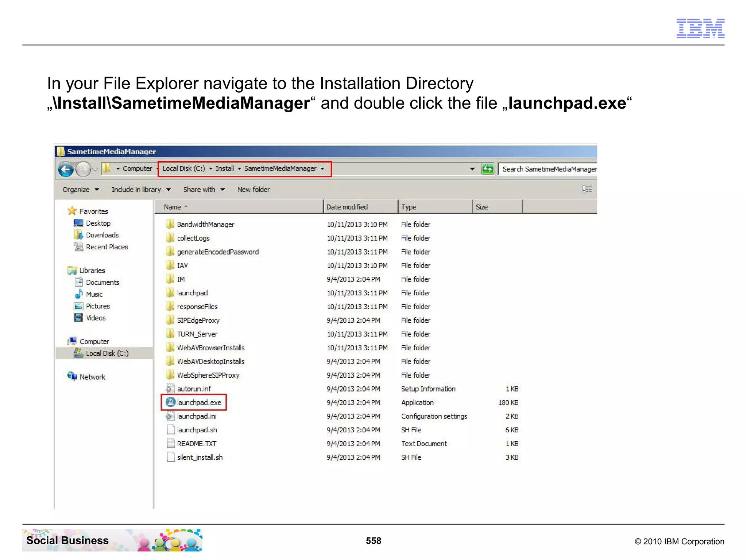
Task: Click the folder icon in the address bar
Action: [x=106, y=168]
